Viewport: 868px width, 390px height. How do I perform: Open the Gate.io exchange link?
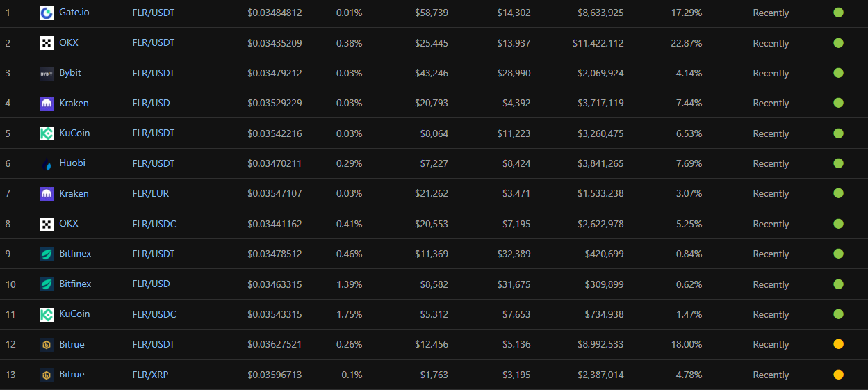tap(74, 13)
